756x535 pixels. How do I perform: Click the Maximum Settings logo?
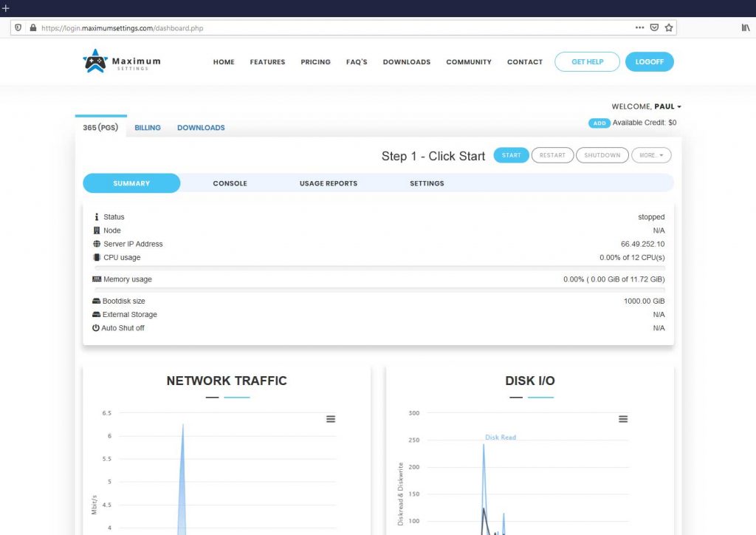pyautogui.click(x=122, y=61)
